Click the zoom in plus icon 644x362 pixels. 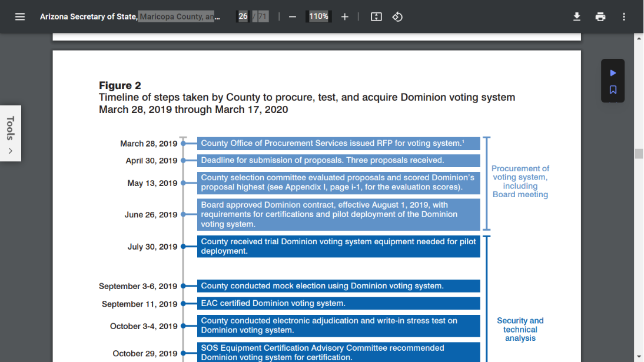click(344, 17)
